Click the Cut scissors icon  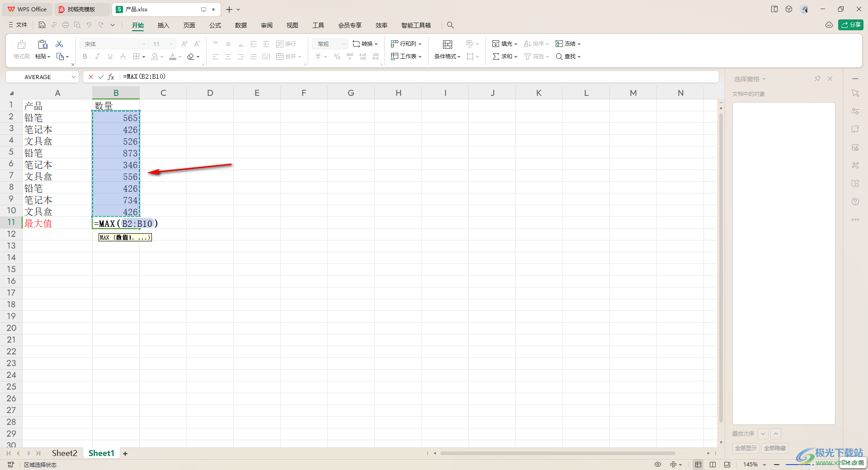[x=59, y=44]
